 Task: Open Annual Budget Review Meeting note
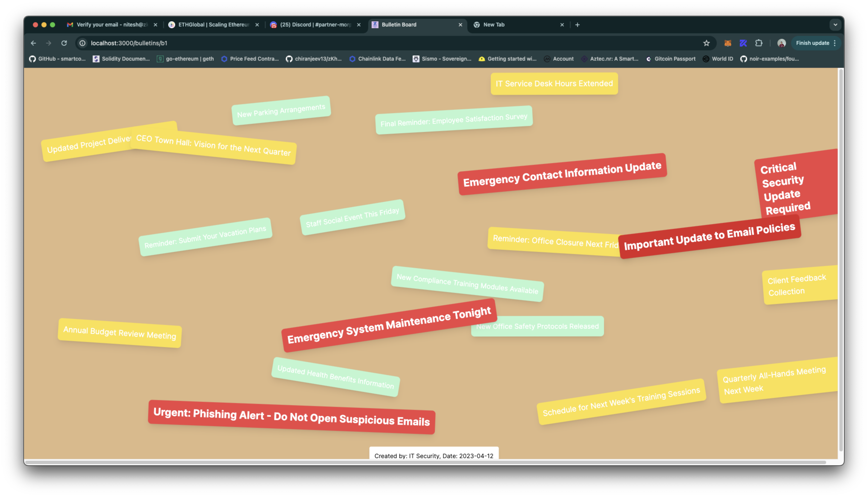pos(120,333)
